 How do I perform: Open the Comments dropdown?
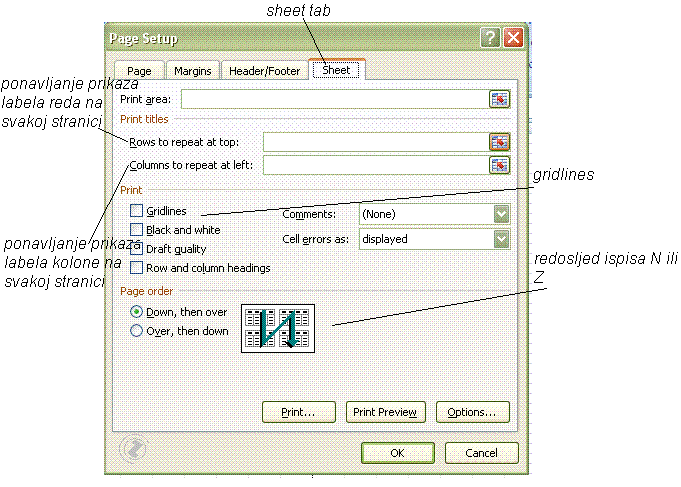pos(501,214)
